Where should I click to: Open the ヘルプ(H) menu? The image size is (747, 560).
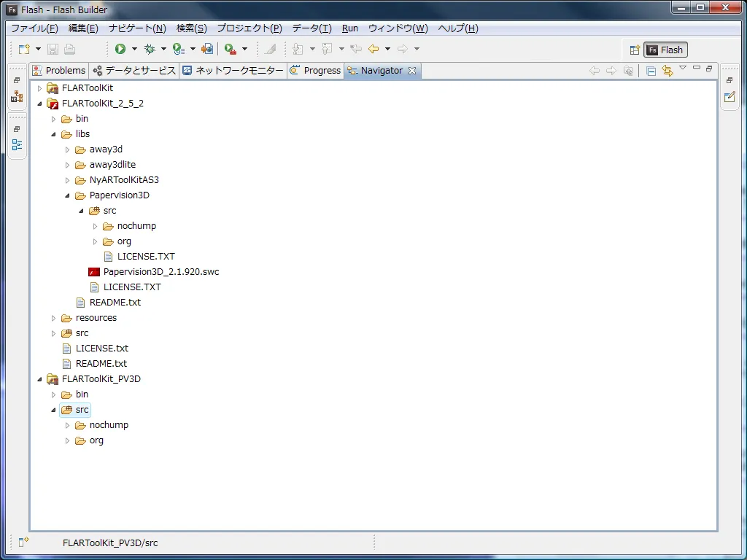pyautogui.click(x=458, y=28)
